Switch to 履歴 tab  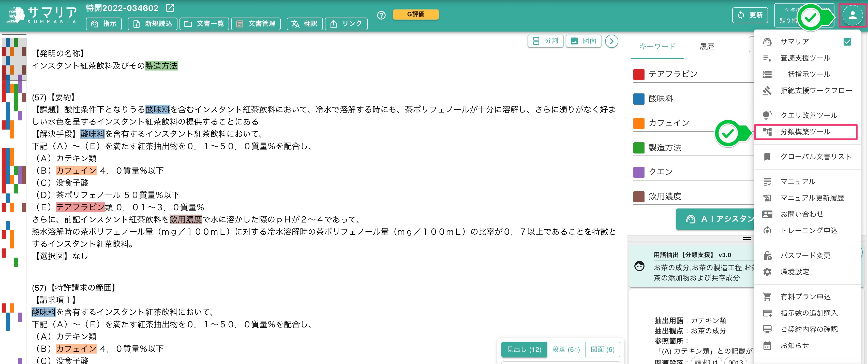coord(707,47)
